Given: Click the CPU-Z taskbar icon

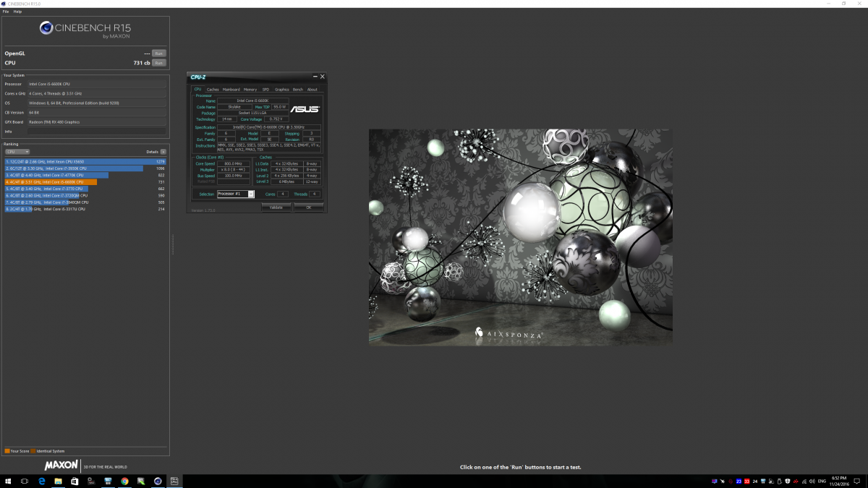Looking at the screenshot, I should pyautogui.click(x=174, y=481).
